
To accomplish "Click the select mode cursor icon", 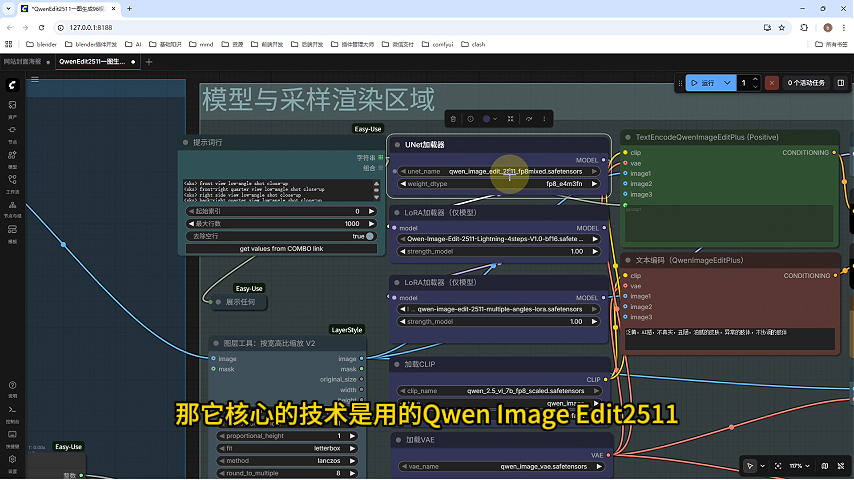I will point(750,466).
